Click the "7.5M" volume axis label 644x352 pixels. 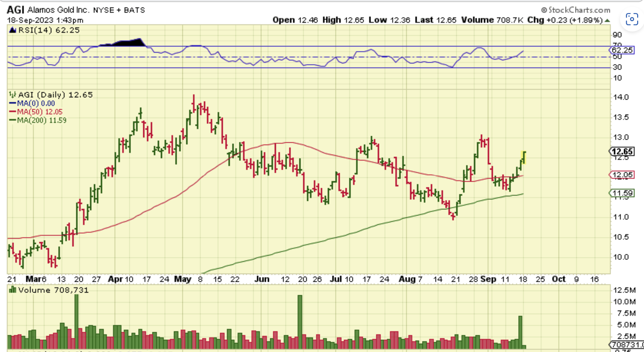(626, 313)
